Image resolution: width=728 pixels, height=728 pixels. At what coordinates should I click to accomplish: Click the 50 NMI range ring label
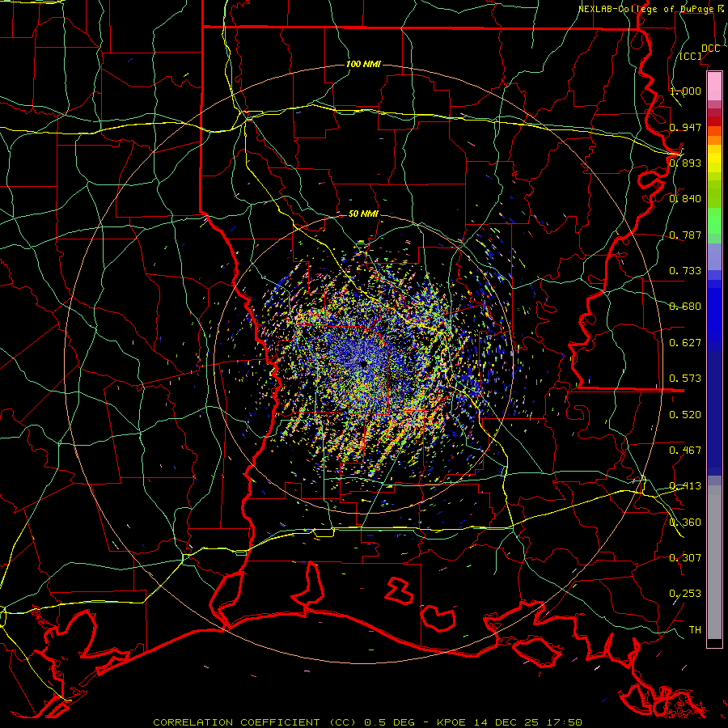[x=363, y=214]
